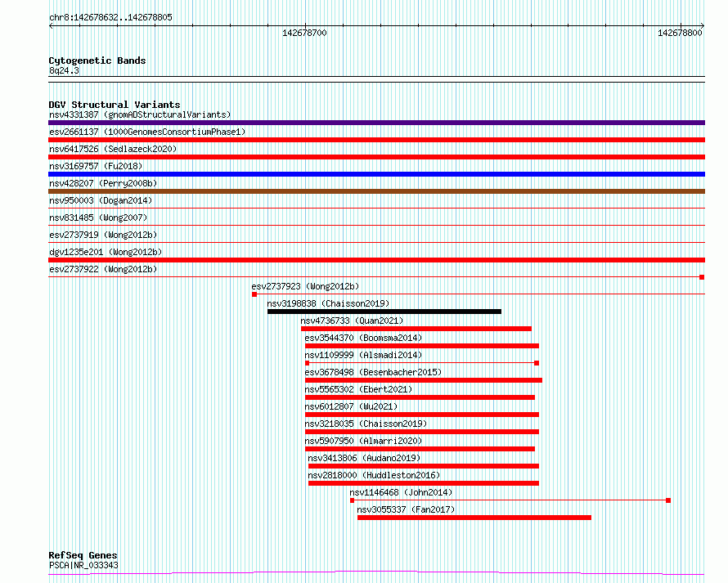Click the RefSeq Genes track title
This screenshot has width=728, height=583.
(x=83, y=555)
